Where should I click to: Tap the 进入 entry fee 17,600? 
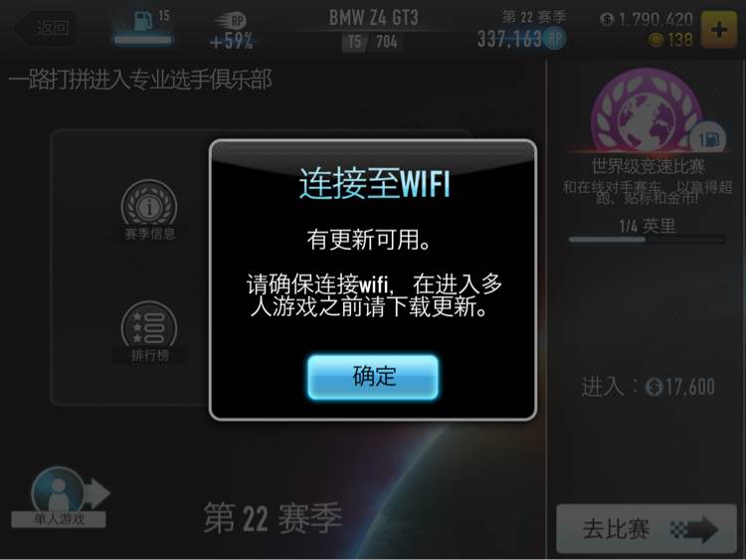tap(648, 386)
